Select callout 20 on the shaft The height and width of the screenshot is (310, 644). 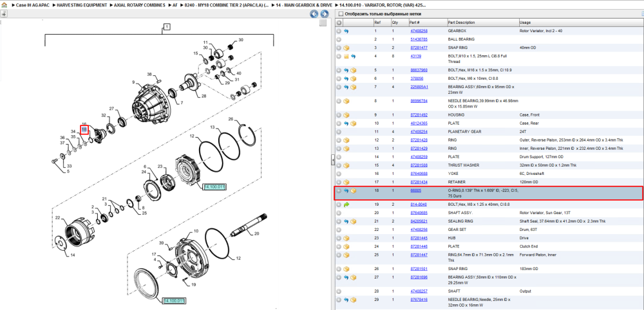pyautogui.click(x=256, y=234)
